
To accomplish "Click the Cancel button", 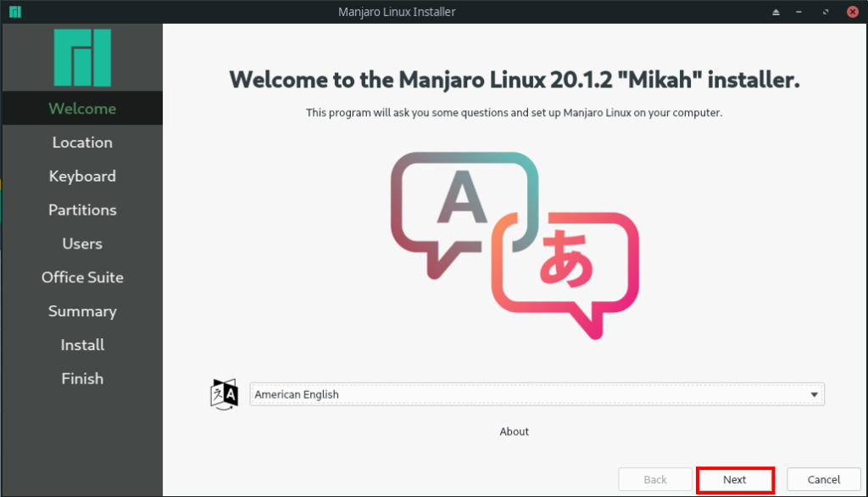I will point(824,480).
